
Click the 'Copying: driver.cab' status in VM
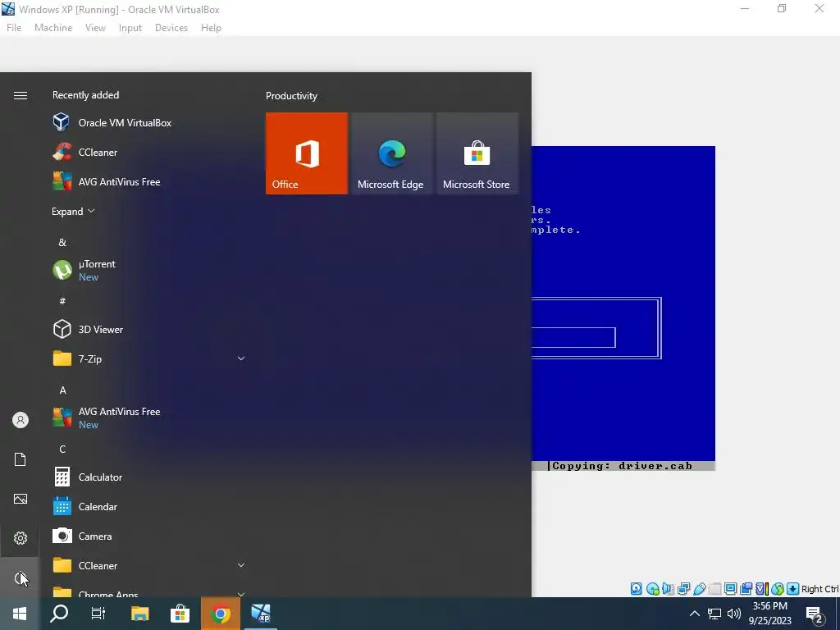(x=622, y=466)
